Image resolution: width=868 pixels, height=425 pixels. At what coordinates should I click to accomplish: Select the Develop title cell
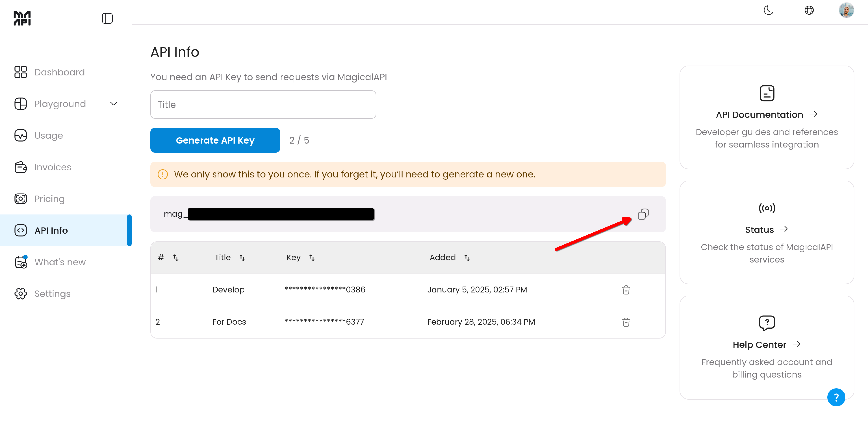(x=228, y=290)
